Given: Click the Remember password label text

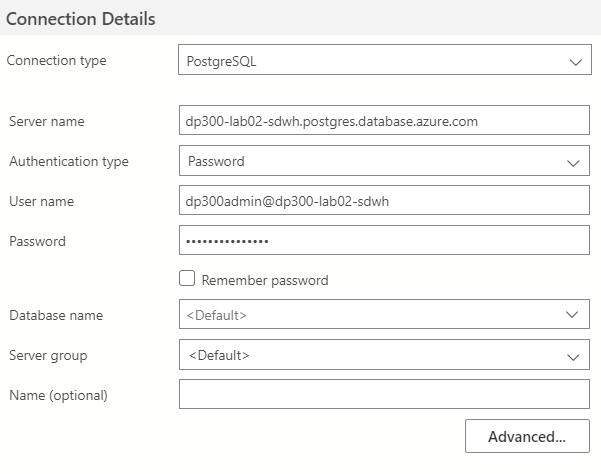Looking at the screenshot, I should click(265, 280).
